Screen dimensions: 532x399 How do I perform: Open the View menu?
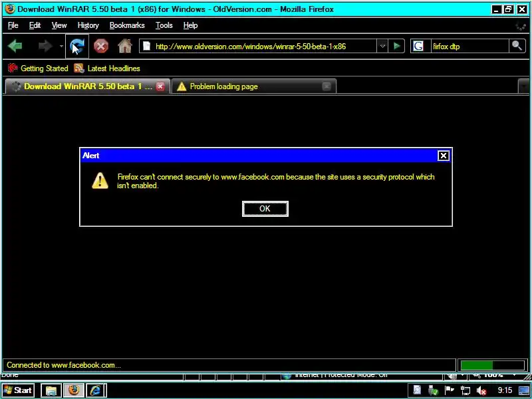click(x=59, y=25)
